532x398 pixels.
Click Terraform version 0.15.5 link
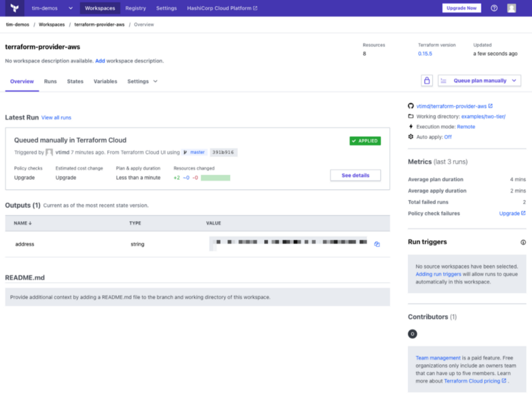point(425,54)
